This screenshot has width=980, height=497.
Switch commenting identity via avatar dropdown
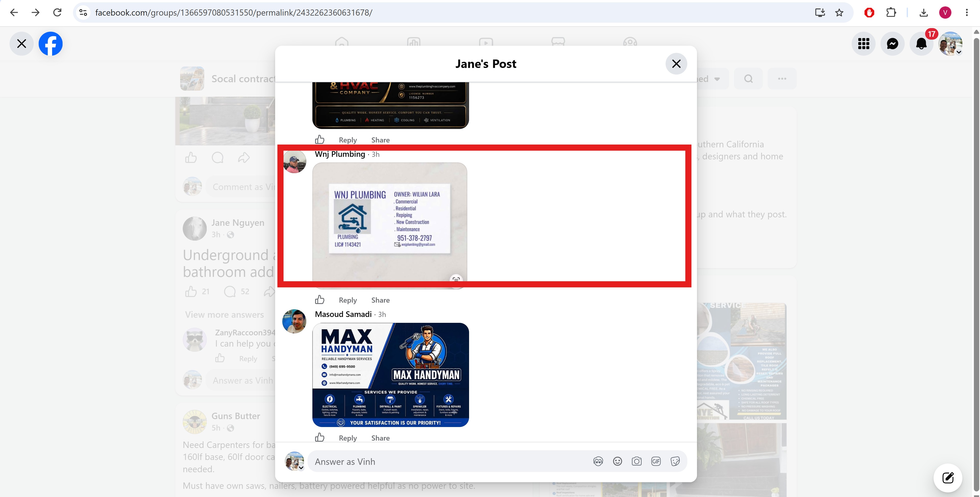click(x=295, y=461)
